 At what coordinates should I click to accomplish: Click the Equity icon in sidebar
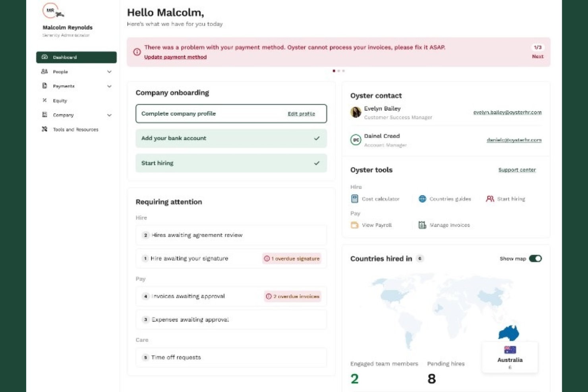click(44, 100)
